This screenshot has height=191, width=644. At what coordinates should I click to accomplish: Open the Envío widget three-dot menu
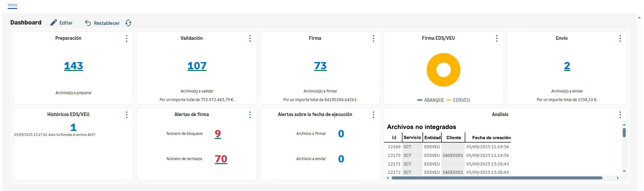click(620, 38)
